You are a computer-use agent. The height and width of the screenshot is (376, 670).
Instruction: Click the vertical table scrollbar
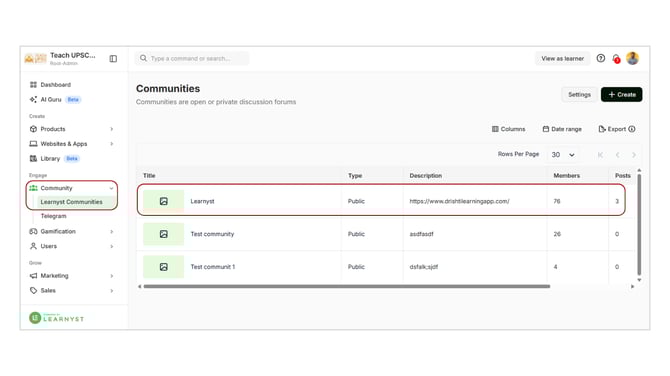tap(639, 224)
